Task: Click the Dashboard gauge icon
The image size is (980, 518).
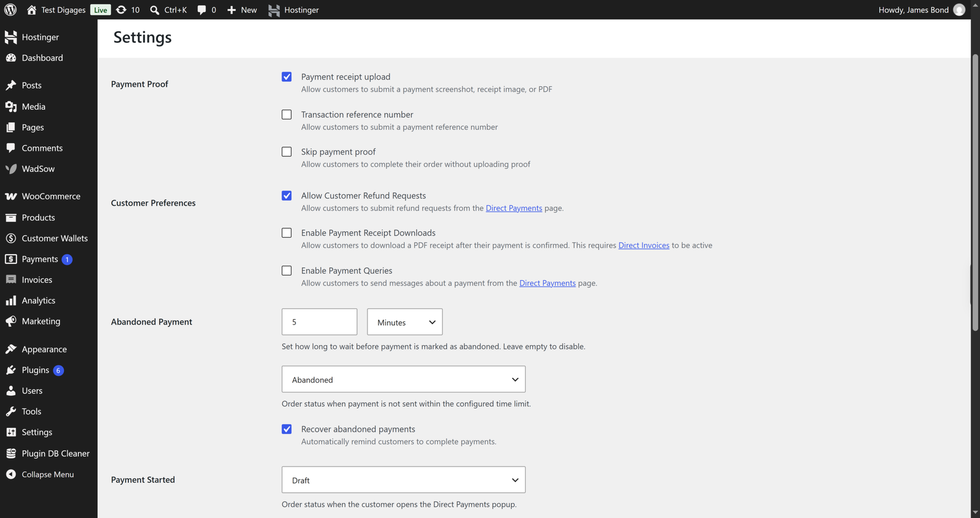Action: click(11, 58)
